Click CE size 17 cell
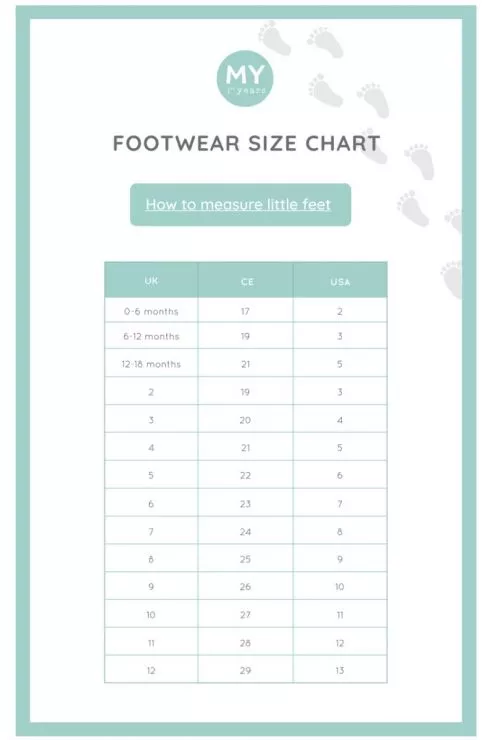The image size is (493, 740). tap(245, 311)
